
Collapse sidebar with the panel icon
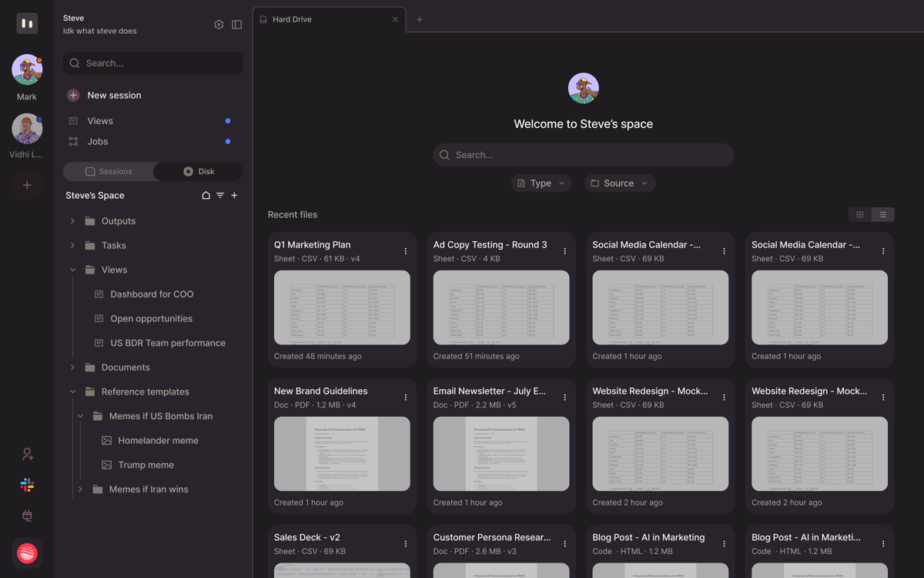237,25
